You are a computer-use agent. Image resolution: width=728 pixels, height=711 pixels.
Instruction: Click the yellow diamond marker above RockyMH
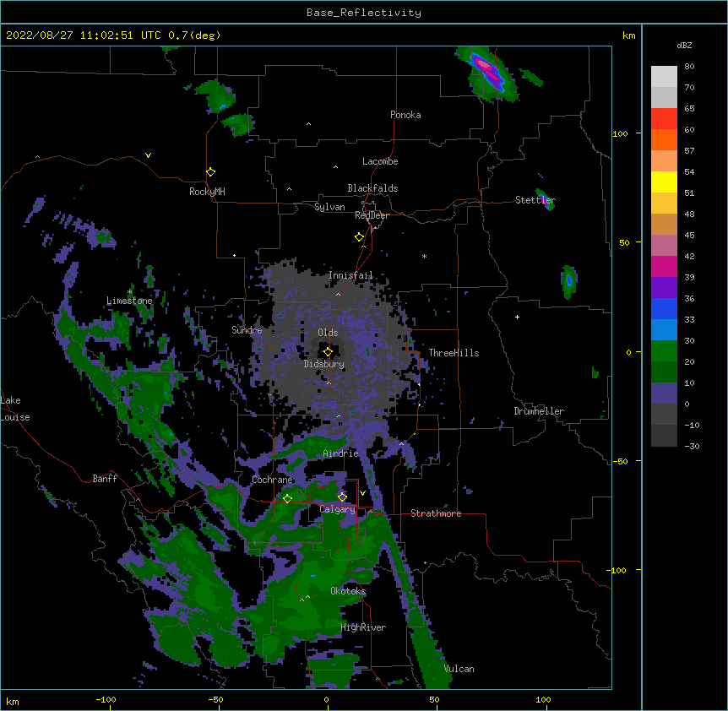(211, 172)
